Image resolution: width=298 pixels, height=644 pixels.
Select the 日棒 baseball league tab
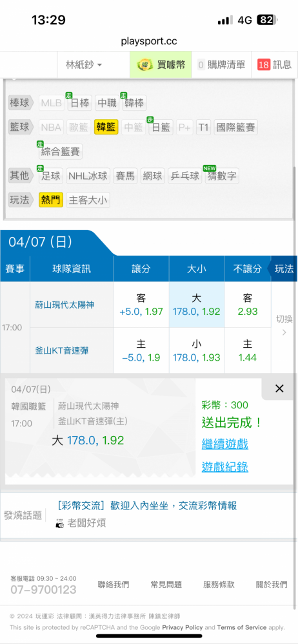point(80,102)
